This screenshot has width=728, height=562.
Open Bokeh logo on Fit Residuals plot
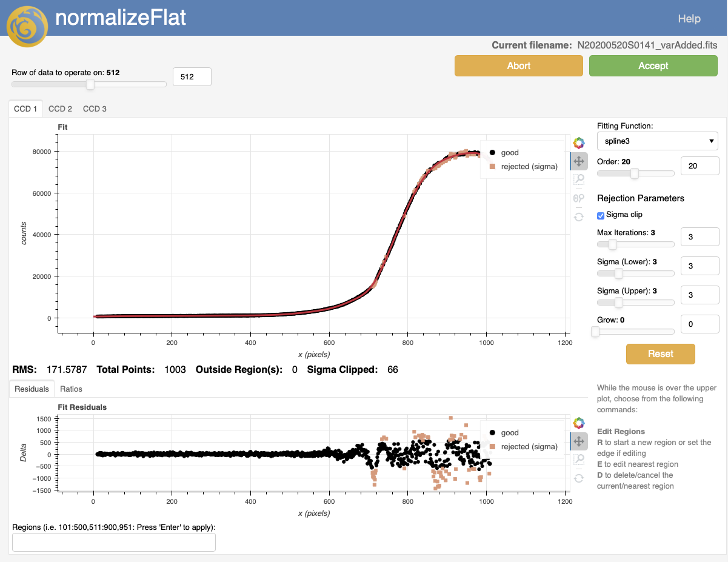tap(579, 423)
